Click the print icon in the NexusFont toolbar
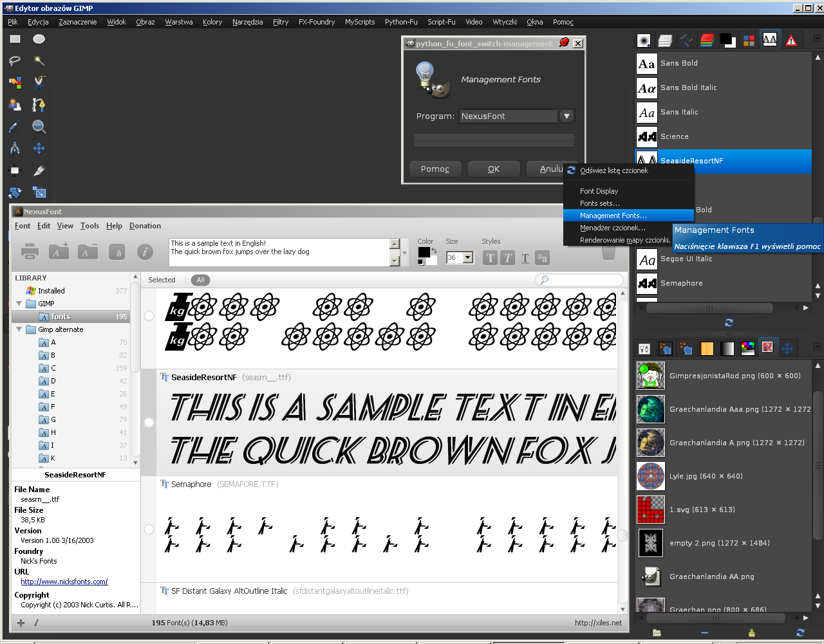The width and height of the screenshot is (824, 644). coord(30,252)
